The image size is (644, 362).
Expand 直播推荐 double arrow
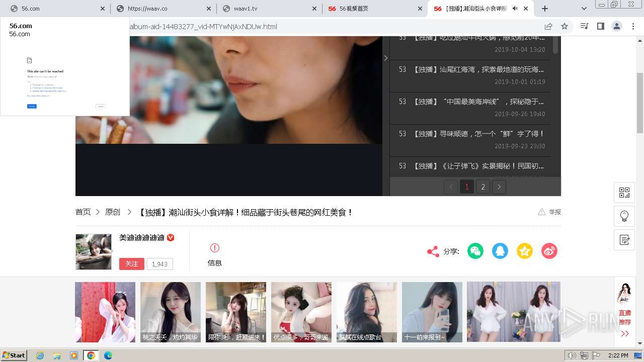625,334
